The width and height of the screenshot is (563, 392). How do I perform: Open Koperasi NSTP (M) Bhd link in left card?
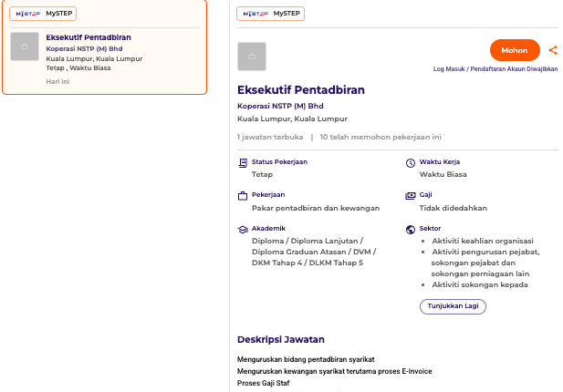pos(84,49)
